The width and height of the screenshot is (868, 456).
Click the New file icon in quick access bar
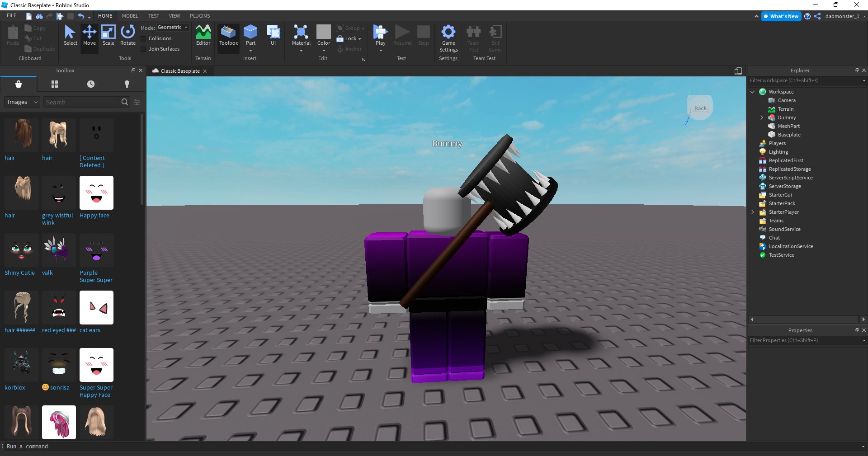28,16
